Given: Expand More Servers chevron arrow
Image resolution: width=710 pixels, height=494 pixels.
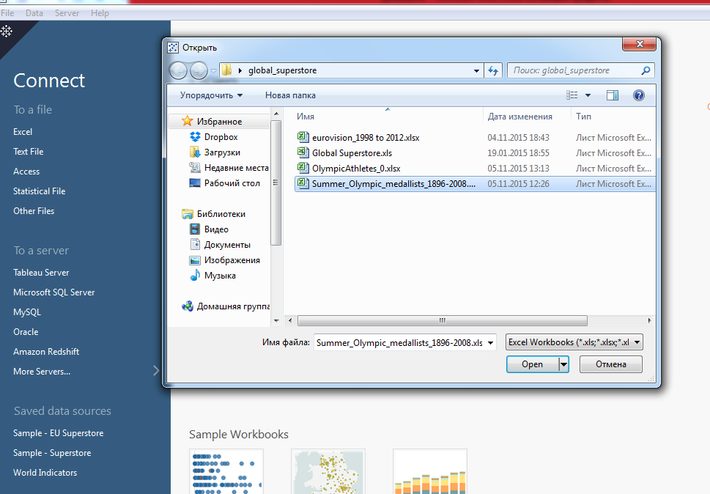Looking at the screenshot, I should pyautogui.click(x=156, y=371).
